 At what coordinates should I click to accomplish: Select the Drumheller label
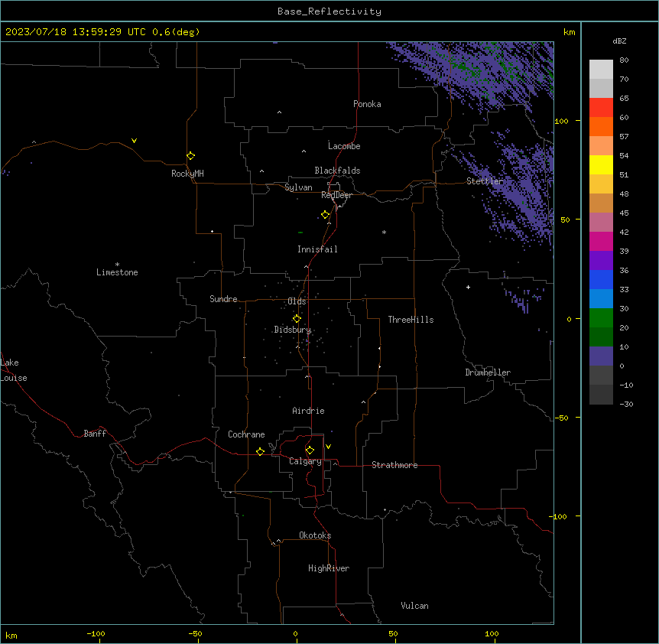click(x=488, y=372)
